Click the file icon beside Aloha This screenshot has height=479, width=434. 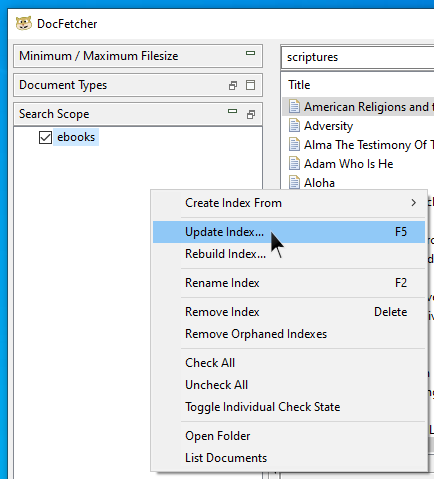(294, 182)
